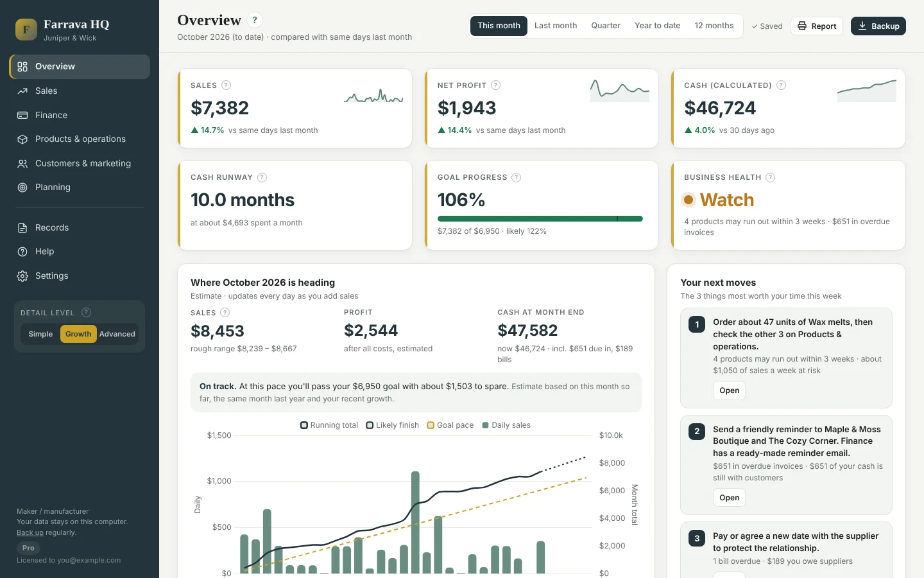
Task: Click the Detail Level help icon
Action: 86,312
